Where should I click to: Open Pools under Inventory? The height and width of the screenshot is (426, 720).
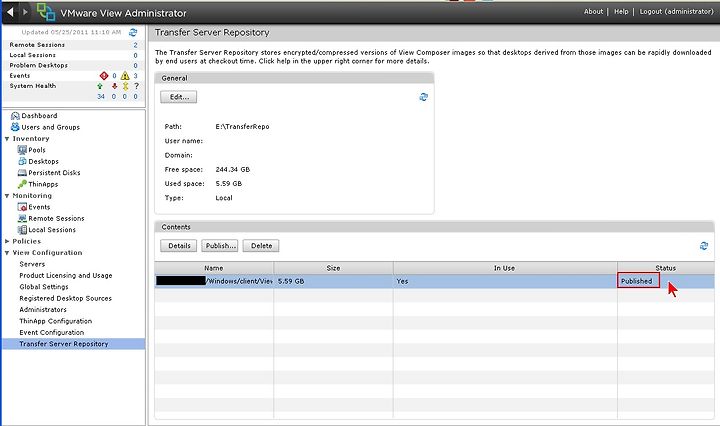pos(37,150)
